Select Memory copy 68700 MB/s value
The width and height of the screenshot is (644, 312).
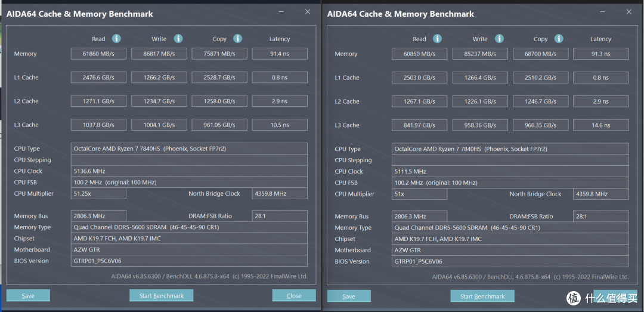click(540, 54)
